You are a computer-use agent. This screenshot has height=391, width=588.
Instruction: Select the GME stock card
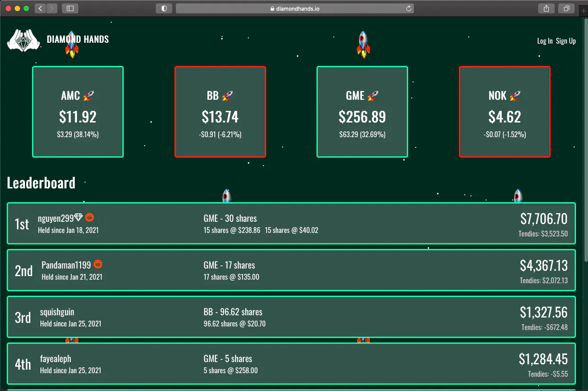pyautogui.click(x=362, y=112)
